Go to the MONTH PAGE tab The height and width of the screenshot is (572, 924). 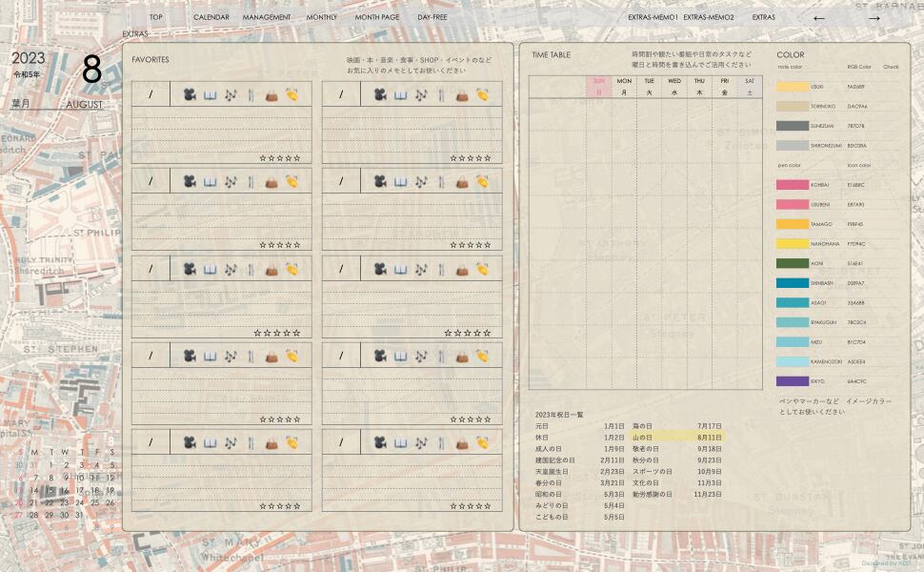377,17
